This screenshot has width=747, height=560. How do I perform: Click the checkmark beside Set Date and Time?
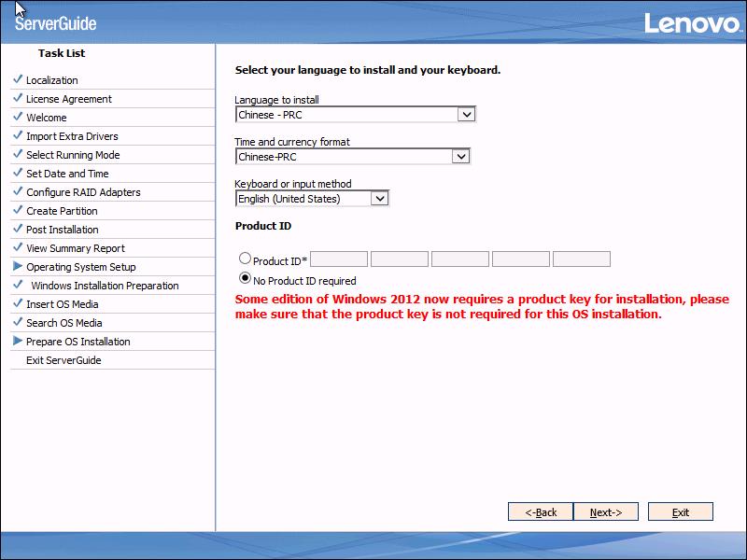click(x=18, y=174)
